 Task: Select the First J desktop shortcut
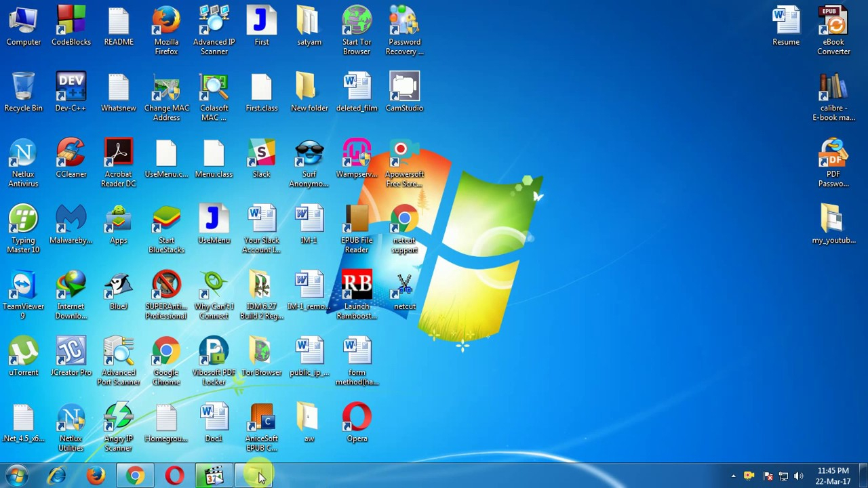click(x=262, y=27)
